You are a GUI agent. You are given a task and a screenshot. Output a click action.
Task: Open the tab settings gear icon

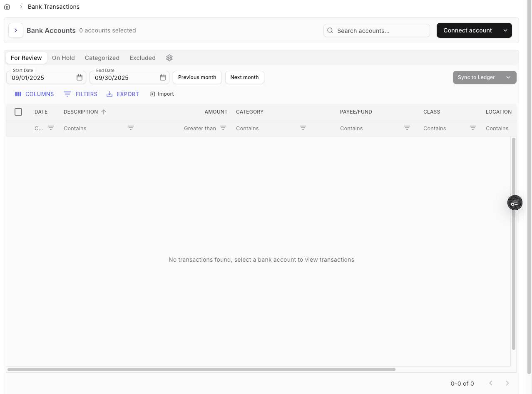tap(169, 58)
